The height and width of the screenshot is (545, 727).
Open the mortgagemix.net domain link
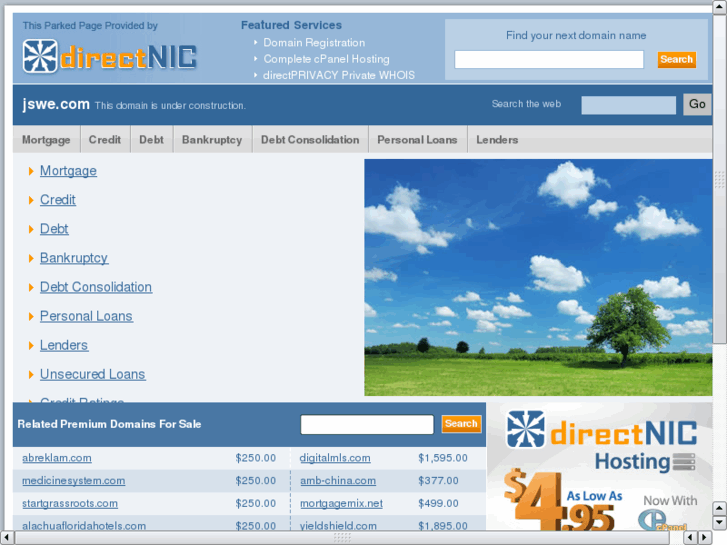click(x=341, y=504)
